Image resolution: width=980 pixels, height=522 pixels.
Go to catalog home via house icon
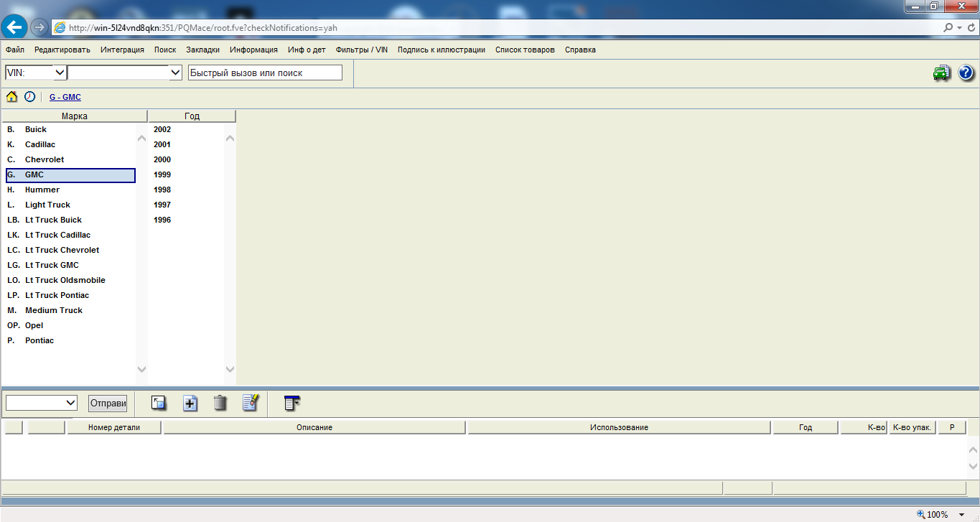(11, 96)
